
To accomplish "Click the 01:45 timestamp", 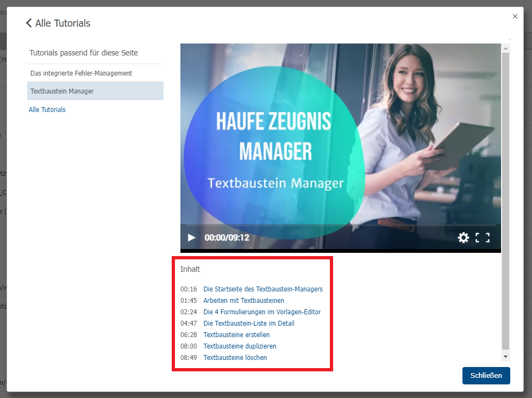I will pos(189,301).
